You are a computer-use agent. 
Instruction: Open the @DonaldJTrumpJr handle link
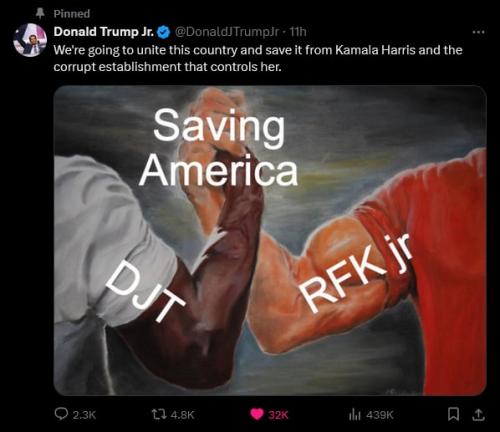227,32
